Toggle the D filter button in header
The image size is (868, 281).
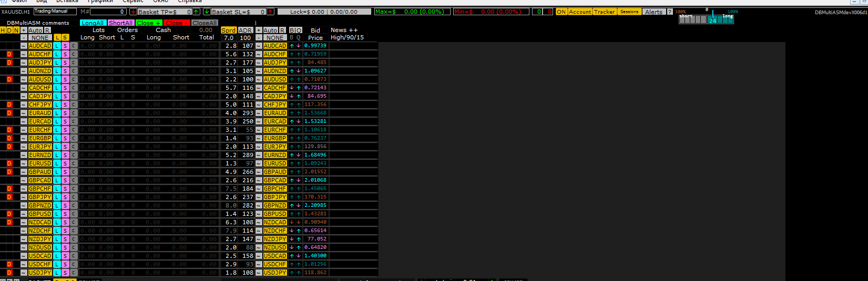coord(9,30)
